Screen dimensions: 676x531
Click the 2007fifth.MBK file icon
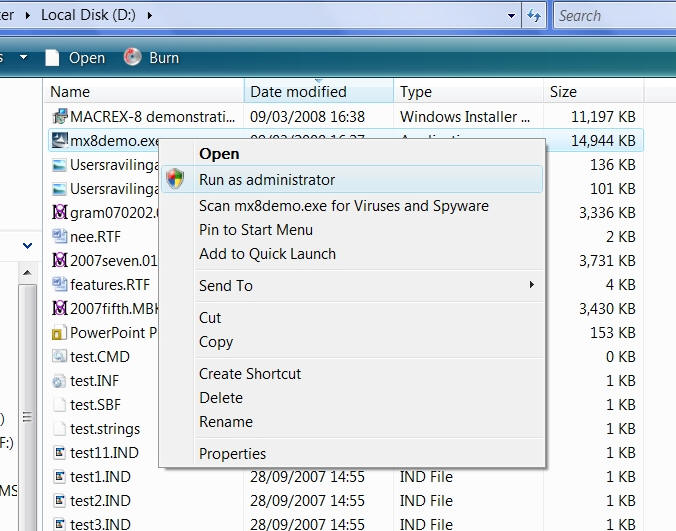click(59, 309)
